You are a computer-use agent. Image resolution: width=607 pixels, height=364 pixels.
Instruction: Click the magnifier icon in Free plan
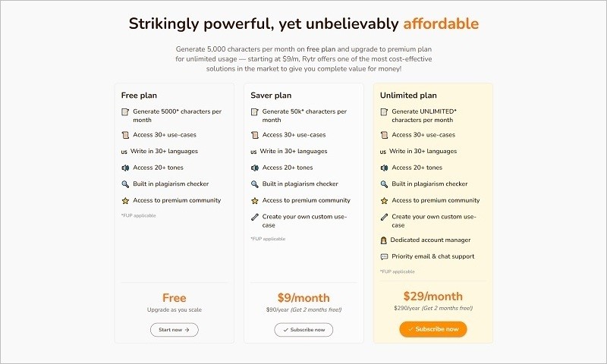point(125,184)
